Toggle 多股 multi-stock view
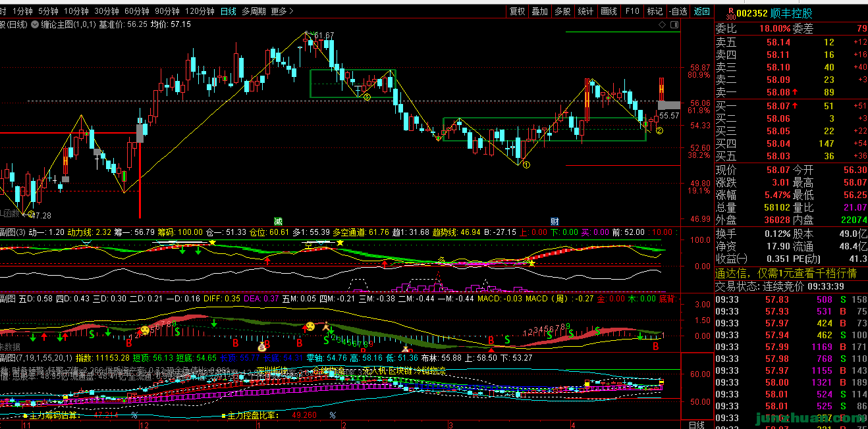 [562, 11]
